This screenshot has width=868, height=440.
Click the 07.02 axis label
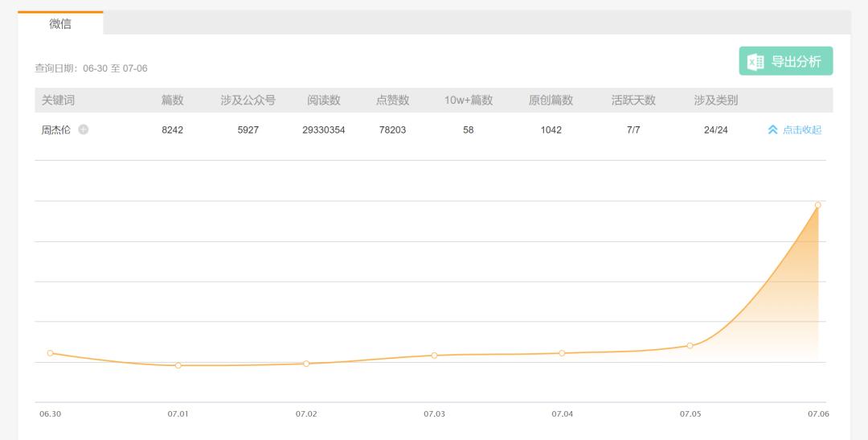pos(306,414)
